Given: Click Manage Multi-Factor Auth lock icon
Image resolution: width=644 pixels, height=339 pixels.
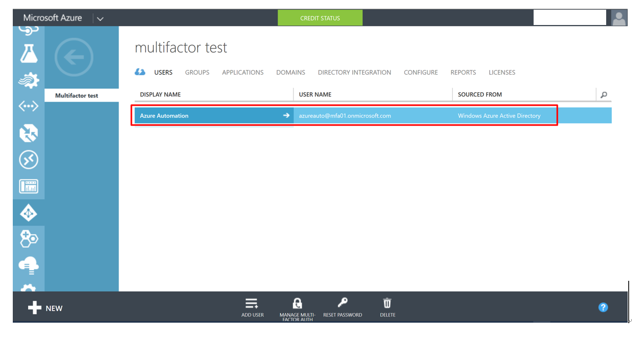Looking at the screenshot, I should coord(297,304).
